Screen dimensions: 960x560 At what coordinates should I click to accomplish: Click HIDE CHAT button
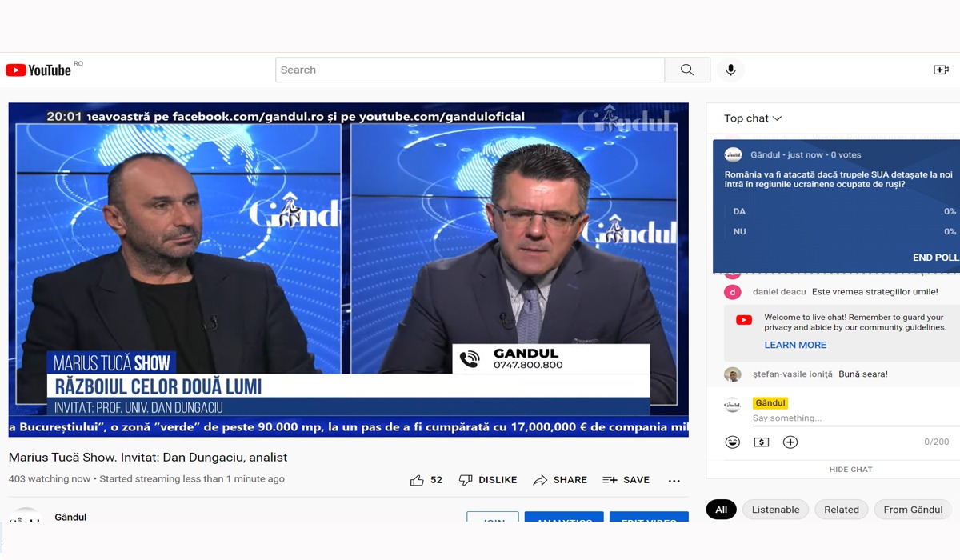[850, 470]
